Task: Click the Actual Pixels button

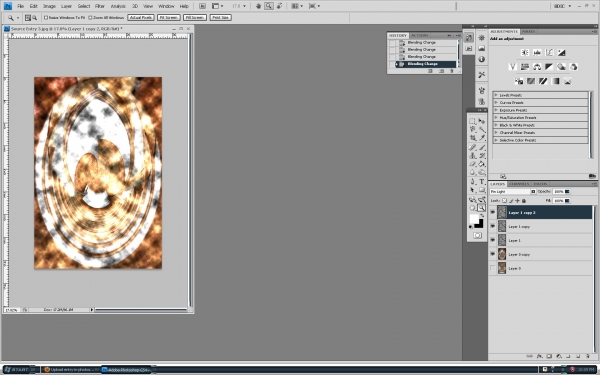Action: [x=141, y=18]
